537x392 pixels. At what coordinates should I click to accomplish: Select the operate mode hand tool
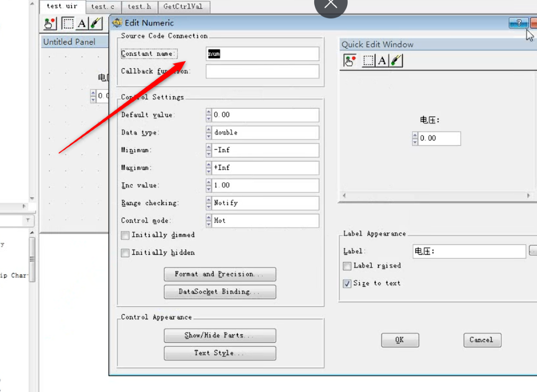[48, 24]
